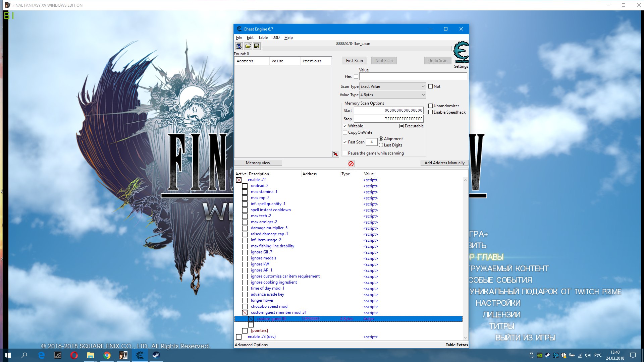
Task: Click the Memory view button
Action: (258, 163)
